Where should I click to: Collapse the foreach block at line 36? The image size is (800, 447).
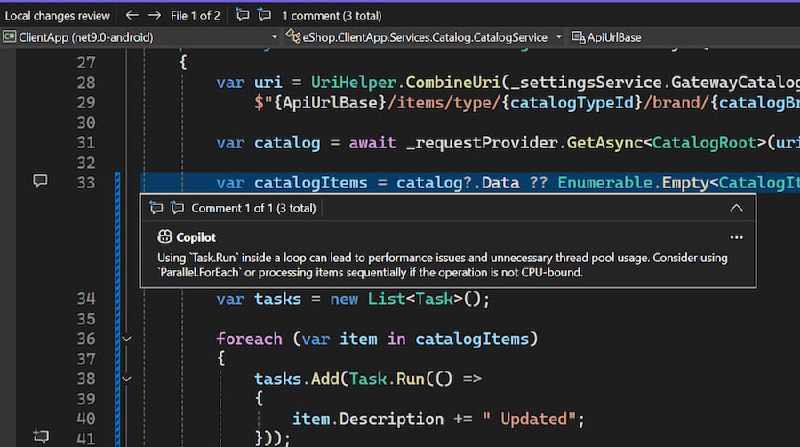127,339
